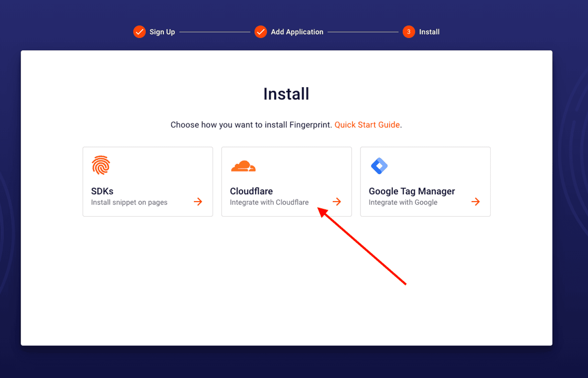The image size is (588, 378).
Task: Click 'Choose how you want to install Fingerprint'
Action: (x=251, y=125)
